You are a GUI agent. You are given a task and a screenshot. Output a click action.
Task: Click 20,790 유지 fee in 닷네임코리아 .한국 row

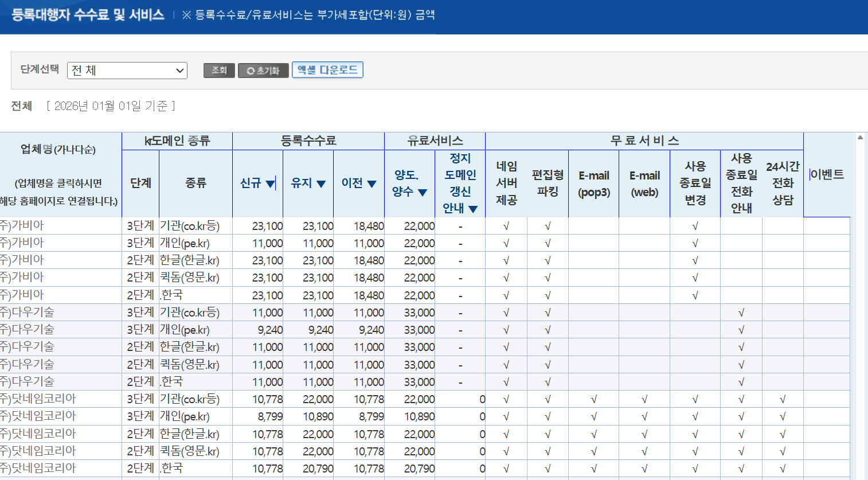click(318, 469)
